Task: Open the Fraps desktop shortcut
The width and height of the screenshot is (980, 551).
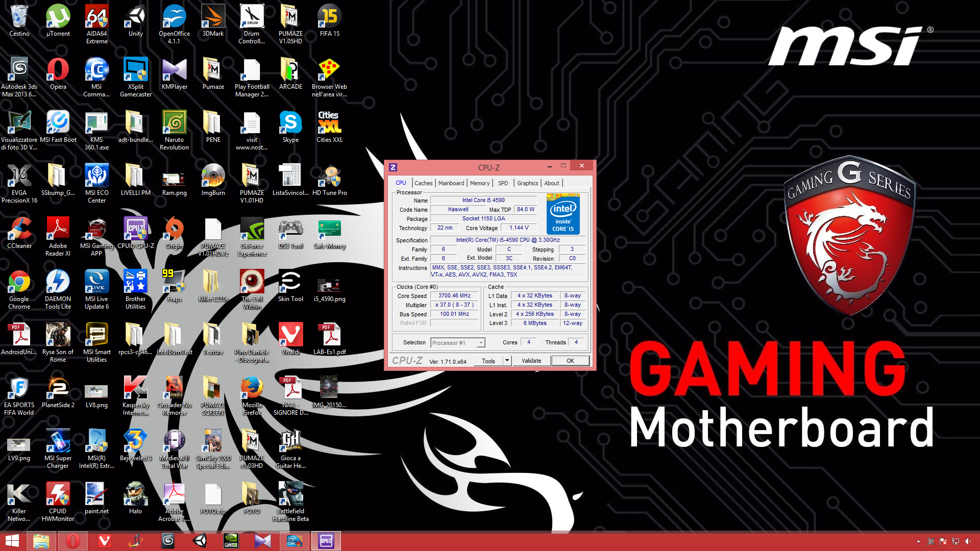Action: click(174, 286)
